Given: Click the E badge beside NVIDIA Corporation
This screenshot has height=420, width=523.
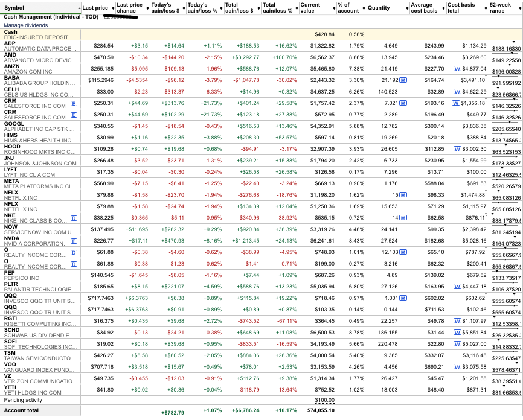Looking at the screenshot, I should click(x=74, y=241).
